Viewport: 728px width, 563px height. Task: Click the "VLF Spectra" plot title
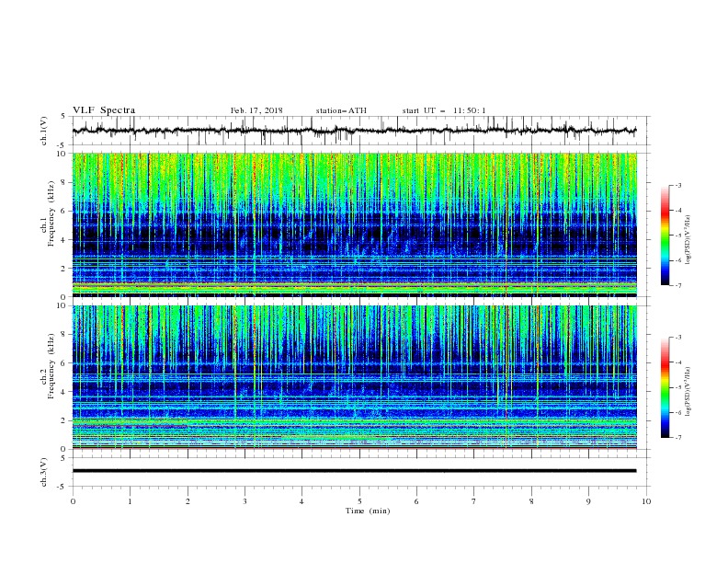104,110
